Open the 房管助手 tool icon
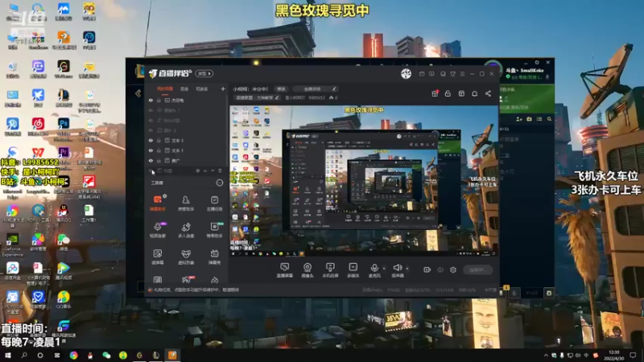644x362 pixels. 186,203
